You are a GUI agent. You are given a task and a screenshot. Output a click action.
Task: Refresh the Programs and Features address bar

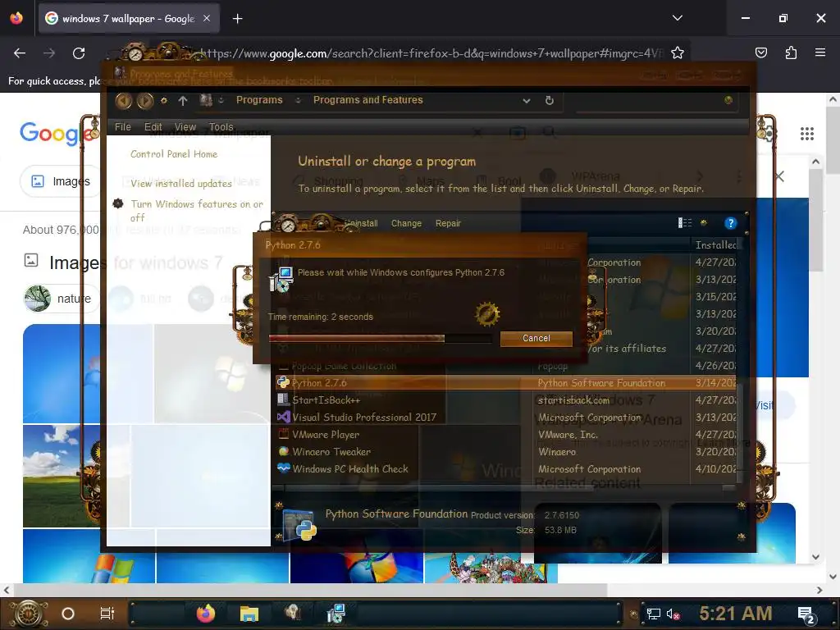549,100
